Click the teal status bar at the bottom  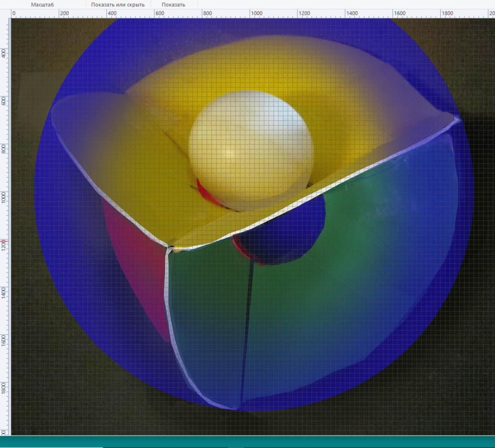pyautogui.click(x=247, y=442)
